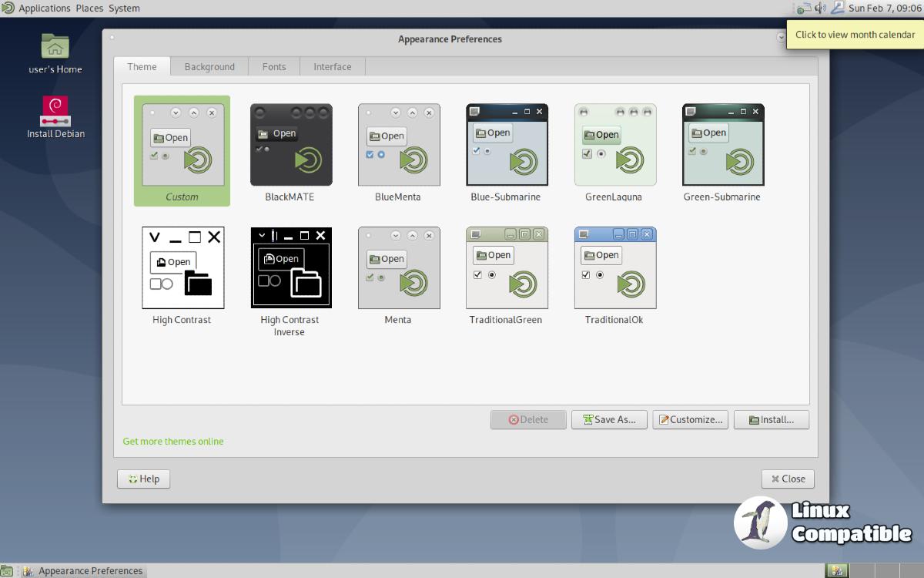
Task: Choose the Blue-Submarine theme
Action: [x=507, y=146]
